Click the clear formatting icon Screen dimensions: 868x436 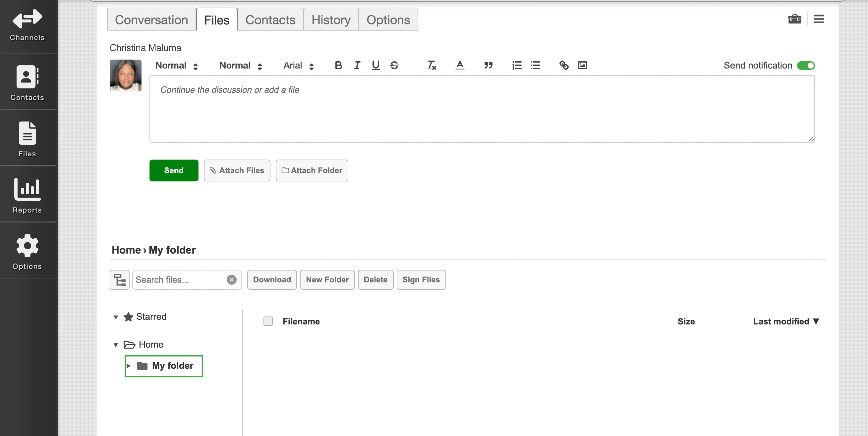(432, 65)
